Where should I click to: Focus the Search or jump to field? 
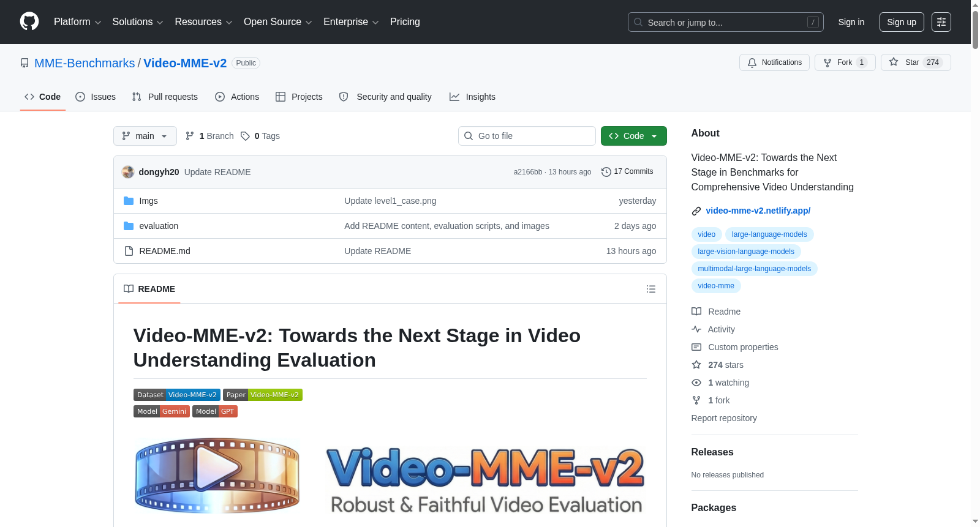click(x=725, y=22)
